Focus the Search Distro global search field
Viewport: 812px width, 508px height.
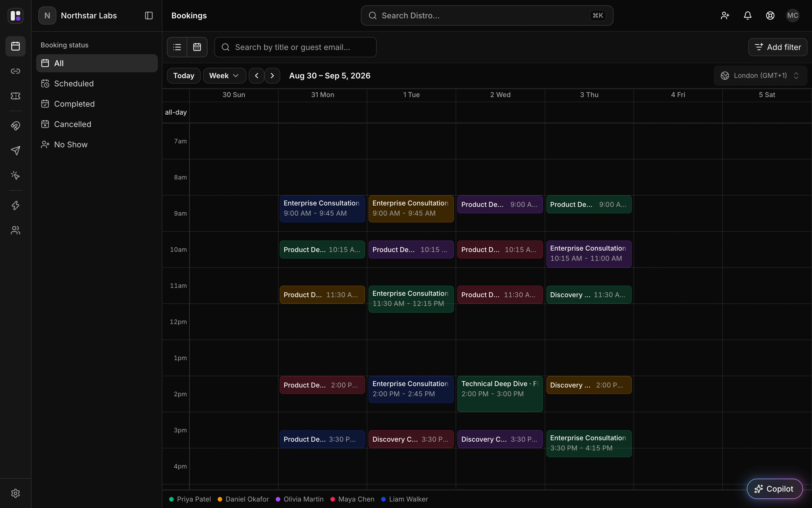point(487,16)
